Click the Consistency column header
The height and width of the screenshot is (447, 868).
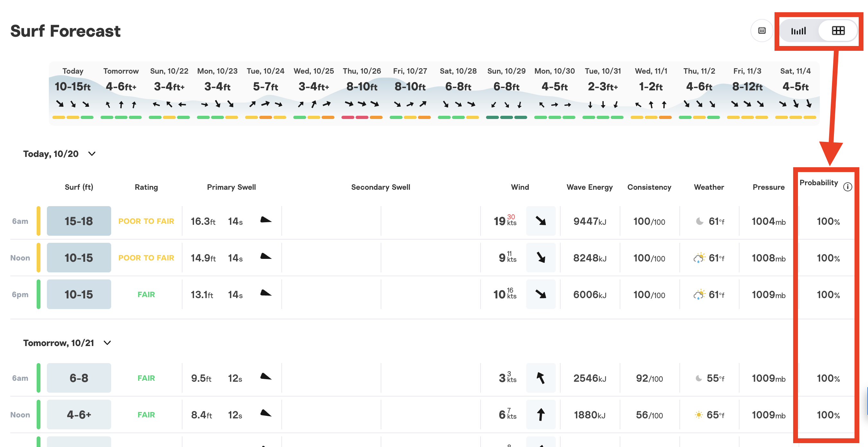(x=649, y=187)
